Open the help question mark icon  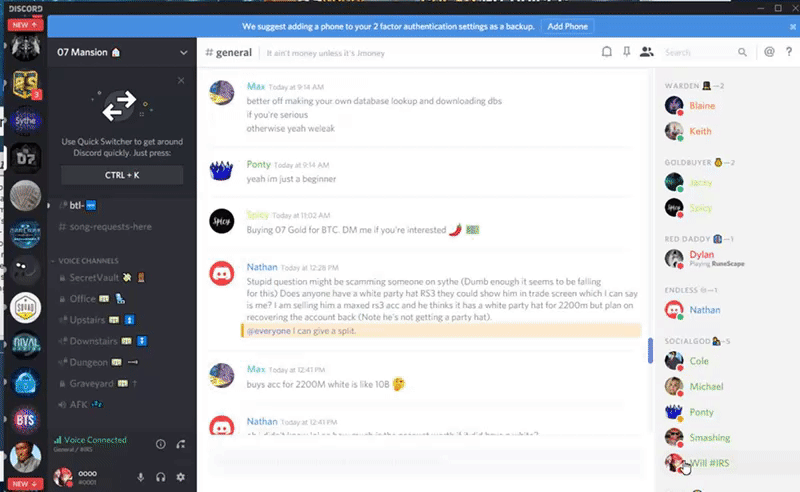coord(789,52)
